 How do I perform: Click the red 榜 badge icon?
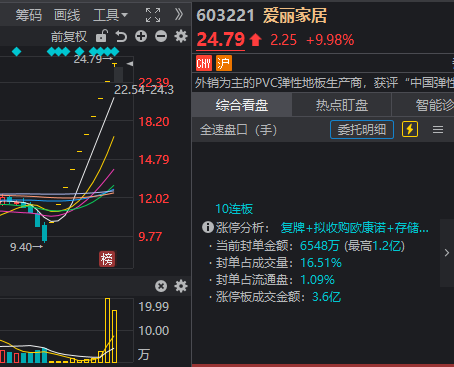coord(107,259)
